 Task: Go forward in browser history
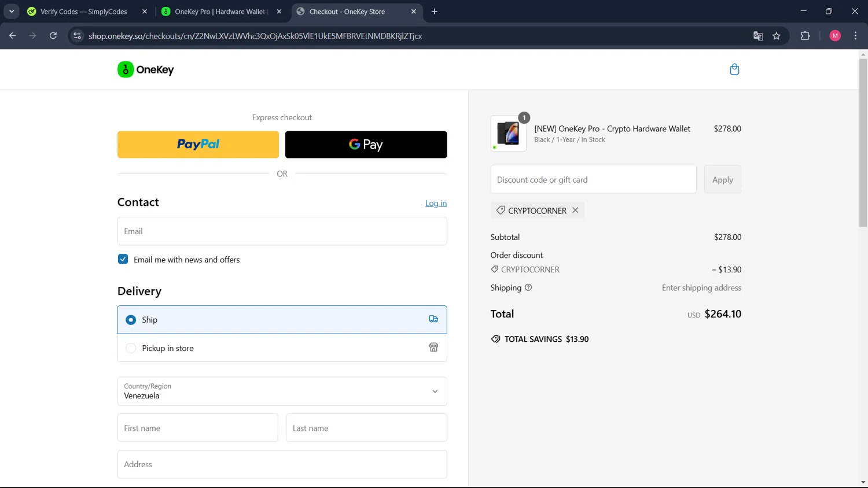33,36
